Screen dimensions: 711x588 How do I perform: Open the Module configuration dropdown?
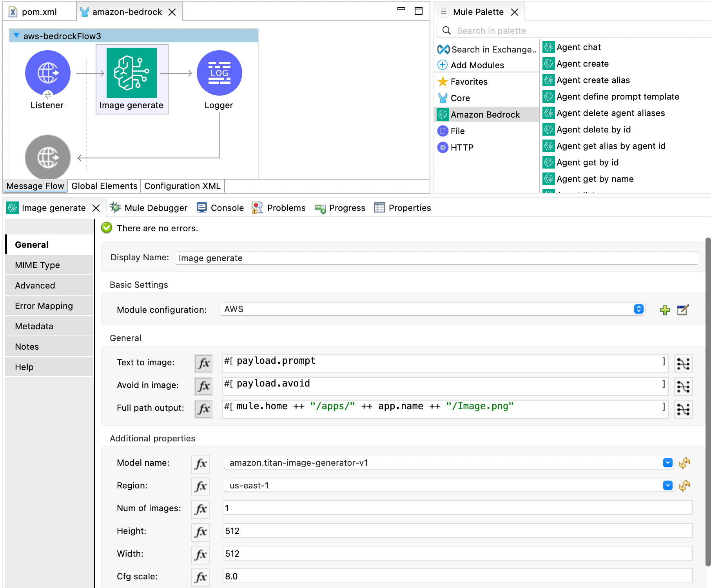point(432,309)
